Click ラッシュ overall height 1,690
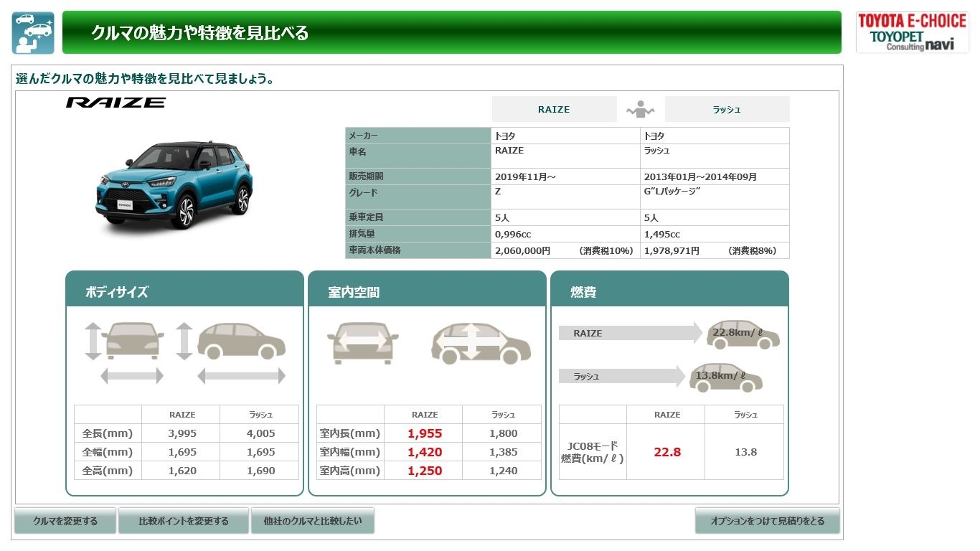 click(260, 471)
